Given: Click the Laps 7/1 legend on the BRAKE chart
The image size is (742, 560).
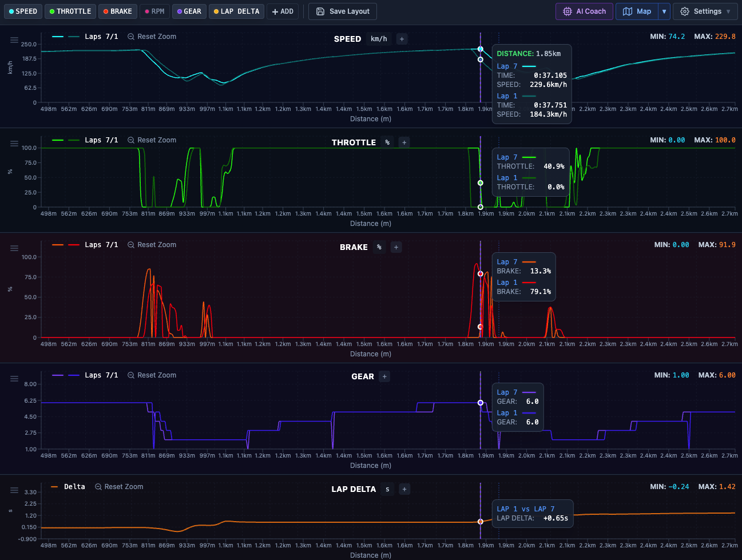Looking at the screenshot, I should click(x=101, y=244).
